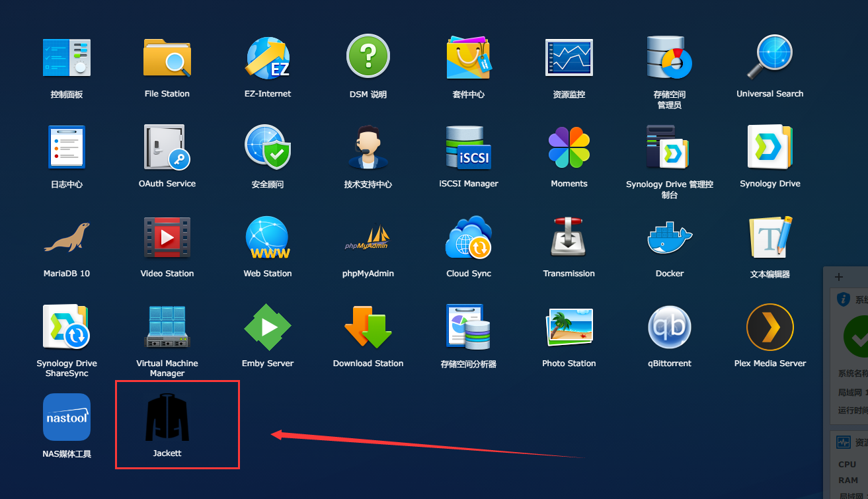Open 套件中心 package center

(x=468, y=58)
